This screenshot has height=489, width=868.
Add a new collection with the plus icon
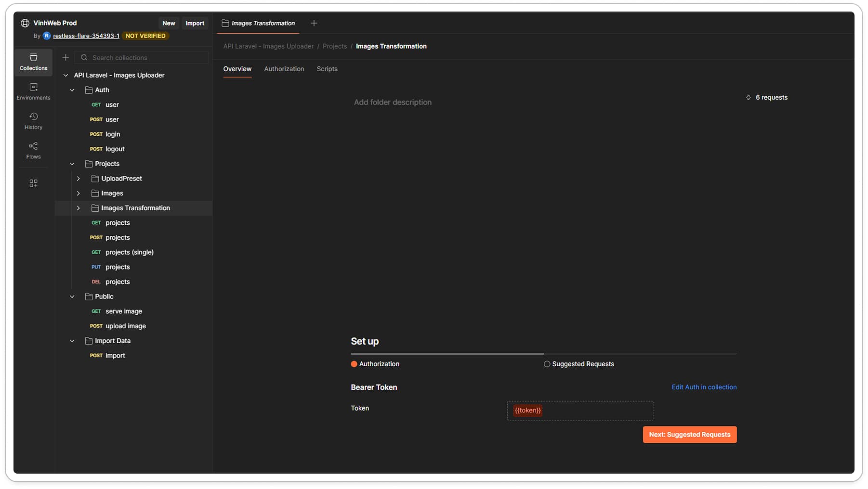coord(66,57)
